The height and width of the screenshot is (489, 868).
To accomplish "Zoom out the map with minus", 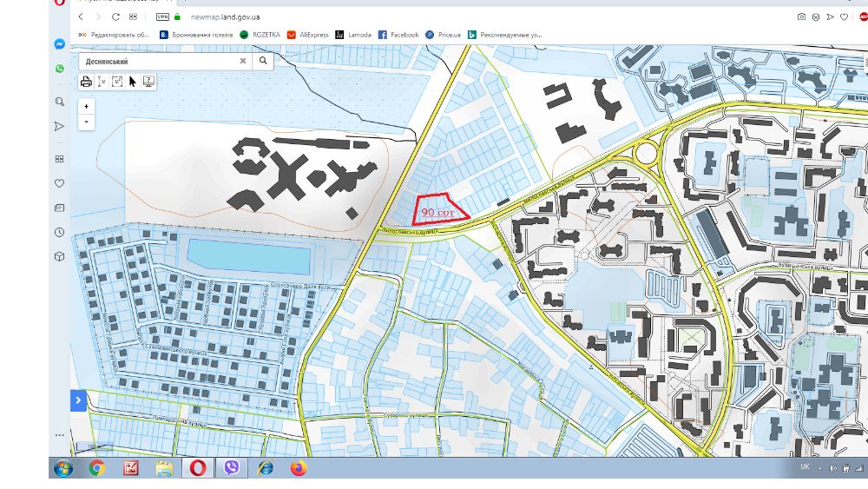I will [x=86, y=122].
